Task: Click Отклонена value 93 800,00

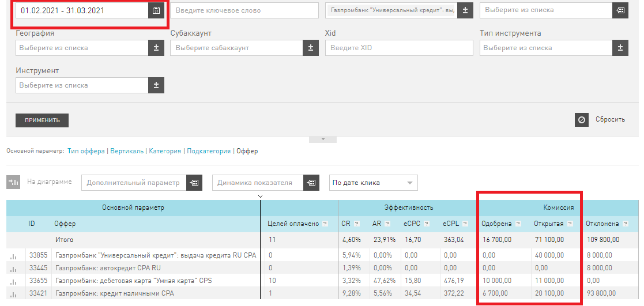Action: tap(601, 293)
